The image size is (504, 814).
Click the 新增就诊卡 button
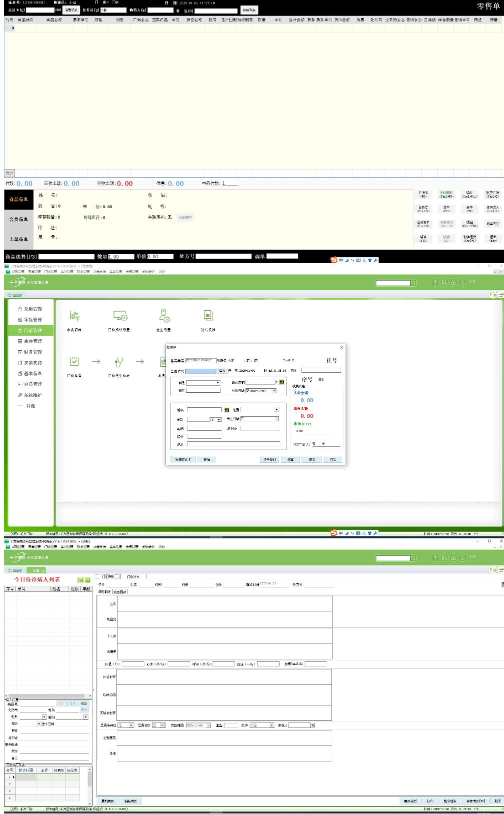coord(183,459)
